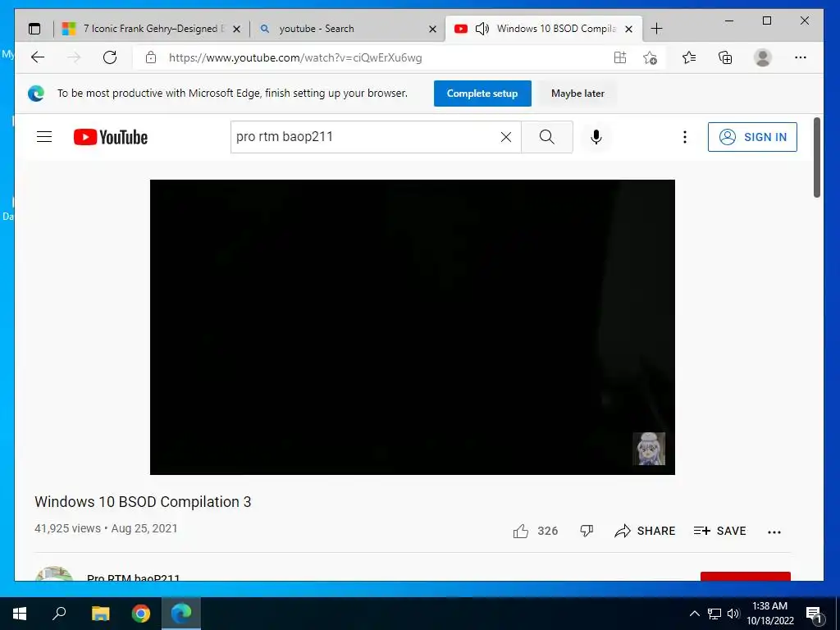Click the channel watermark in the video
This screenshot has width=840, height=630.
(649, 449)
